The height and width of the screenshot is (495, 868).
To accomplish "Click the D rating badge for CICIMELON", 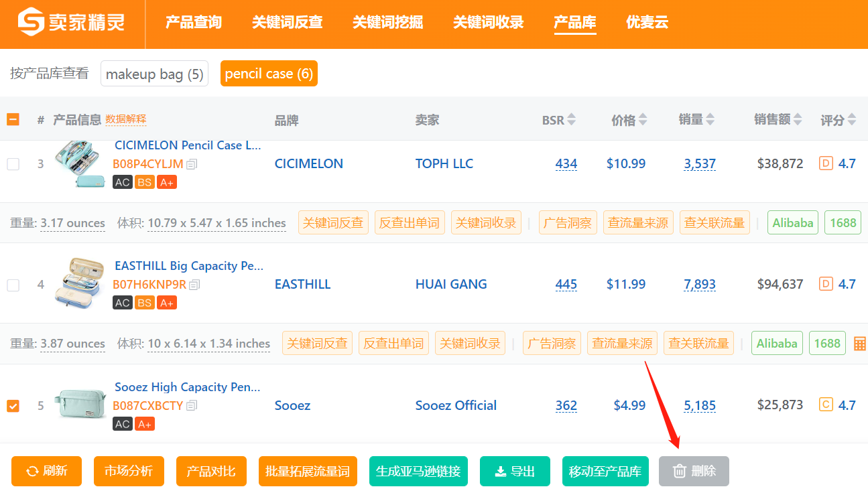I will (826, 163).
